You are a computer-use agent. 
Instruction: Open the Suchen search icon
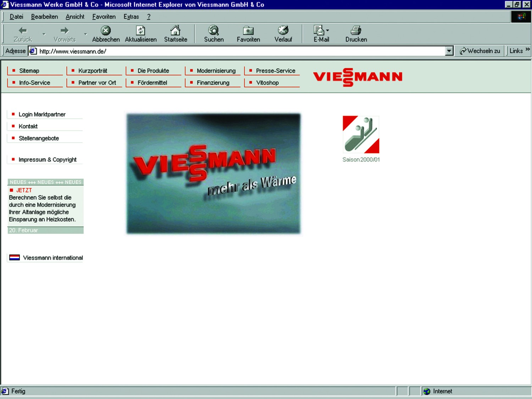click(x=214, y=31)
